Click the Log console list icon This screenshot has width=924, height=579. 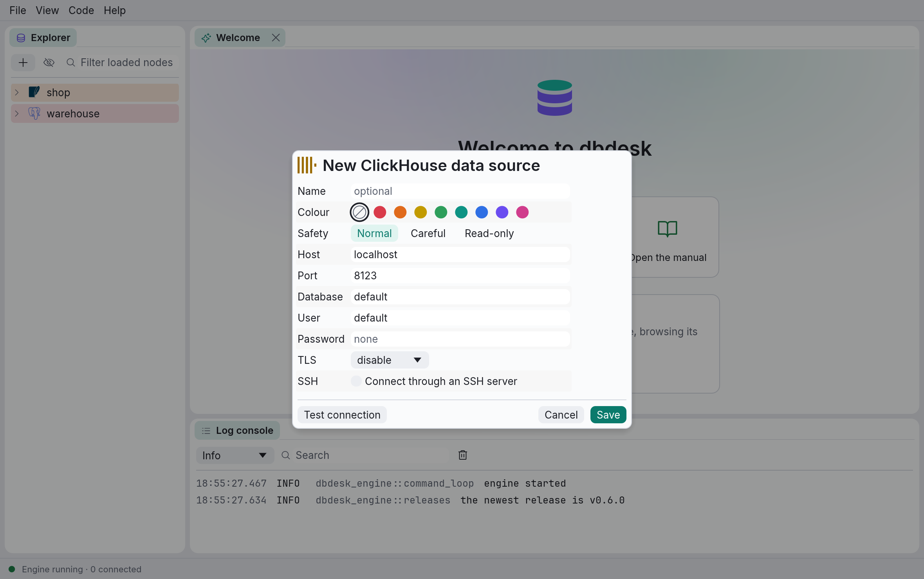pyautogui.click(x=206, y=431)
